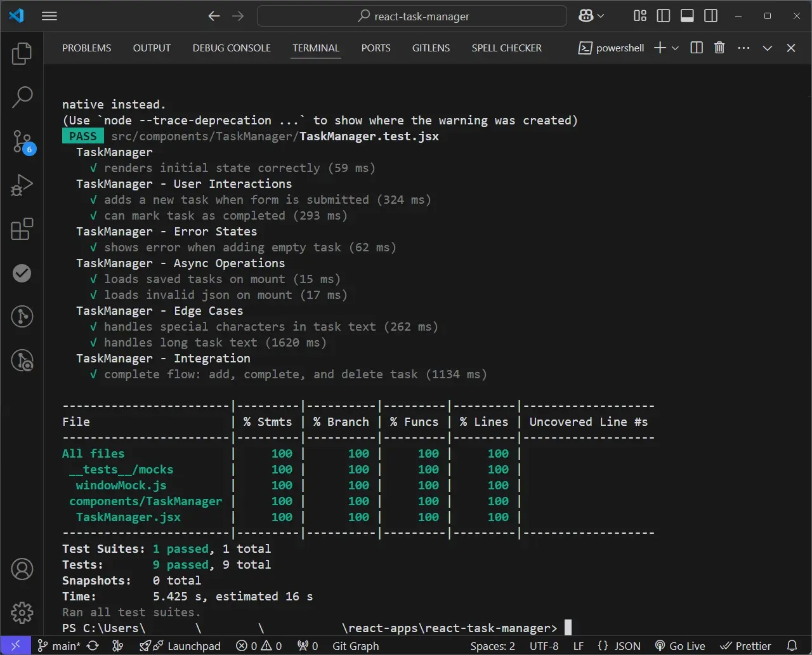Open the SPELL CHECKER panel tab
This screenshot has width=812, height=655.
[507, 48]
